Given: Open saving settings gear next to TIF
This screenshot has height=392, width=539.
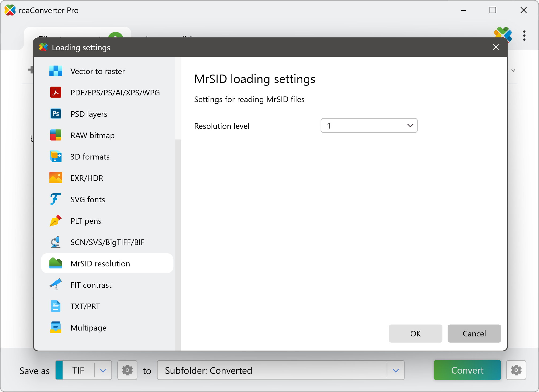Looking at the screenshot, I should point(127,370).
